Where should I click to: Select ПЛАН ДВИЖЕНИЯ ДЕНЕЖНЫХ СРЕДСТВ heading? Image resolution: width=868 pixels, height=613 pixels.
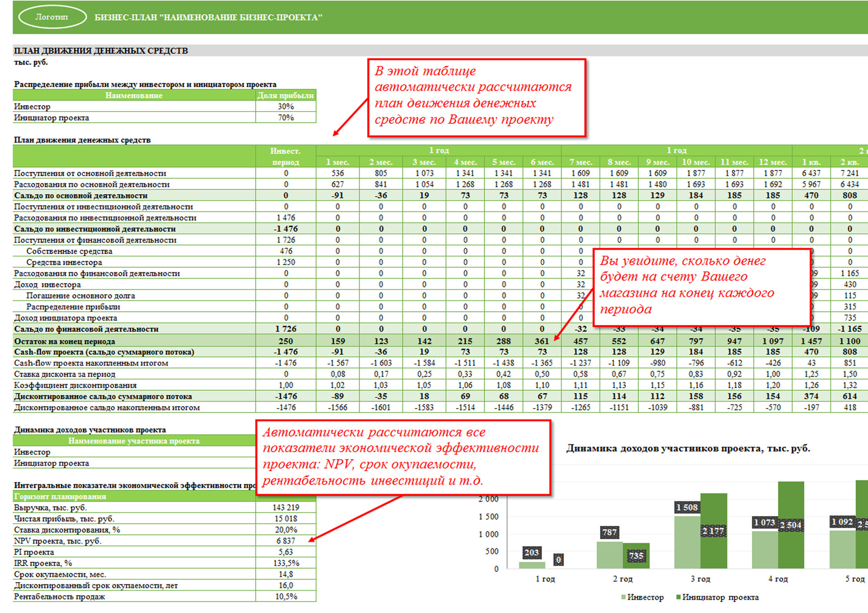pyautogui.click(x=101, y=51)
